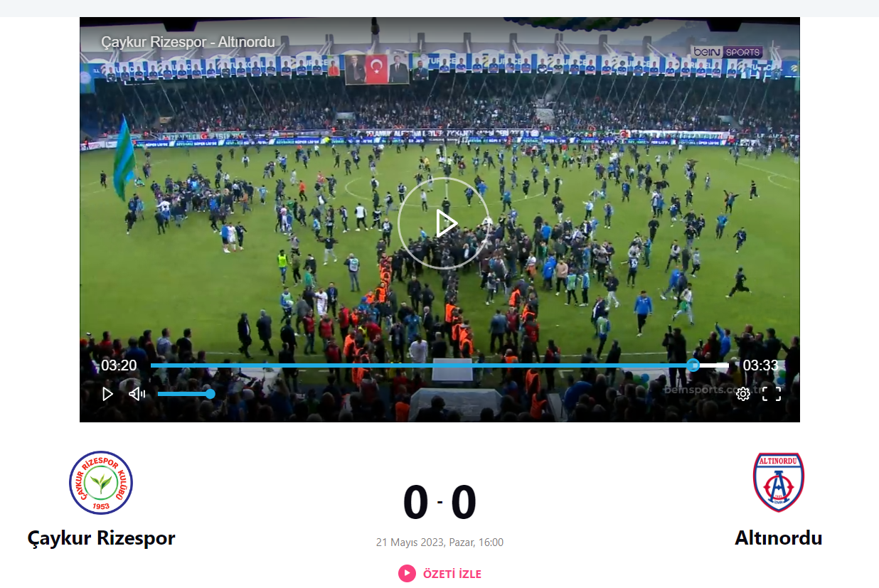Click the elapsed time label 03:20
This screenshot has height=588, width=879.
[119, 365]
